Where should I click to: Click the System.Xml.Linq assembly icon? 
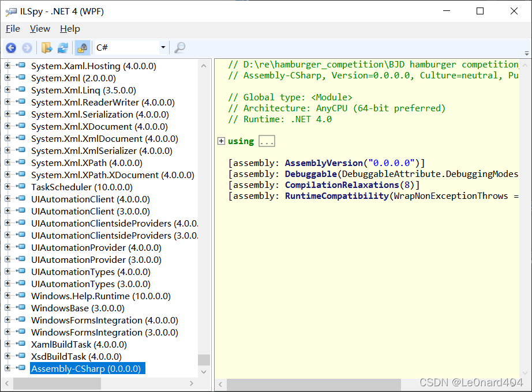(x=21, y=89)
